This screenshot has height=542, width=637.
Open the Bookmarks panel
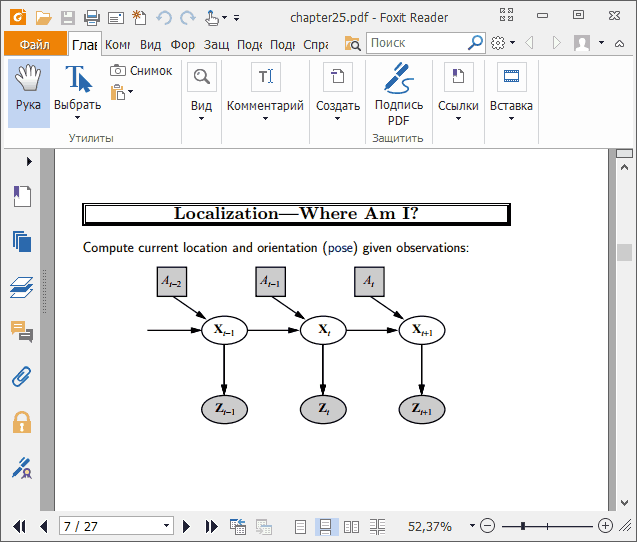point(22,196)
